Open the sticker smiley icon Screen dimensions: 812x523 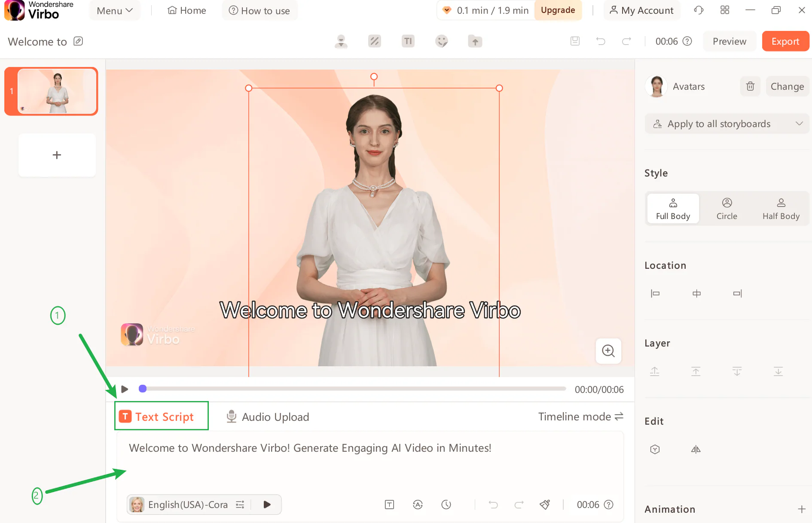click(442, 41)
